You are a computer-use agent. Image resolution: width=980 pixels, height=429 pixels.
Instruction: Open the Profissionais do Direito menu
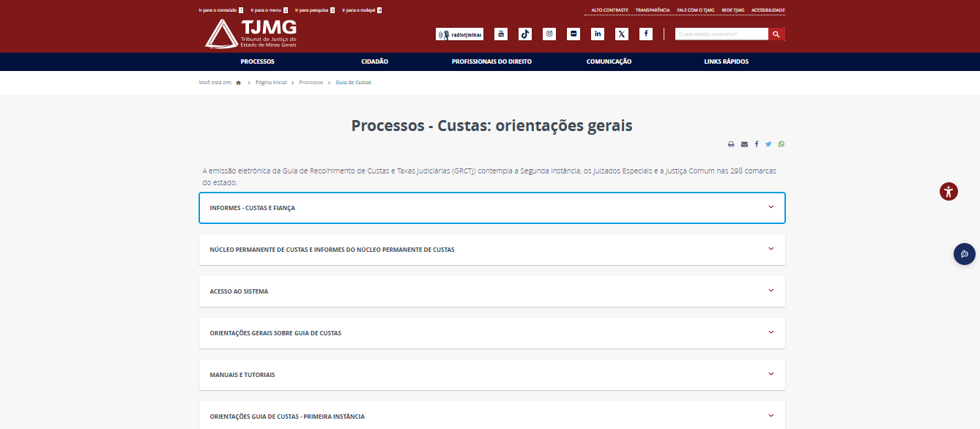tap(491, 61)
